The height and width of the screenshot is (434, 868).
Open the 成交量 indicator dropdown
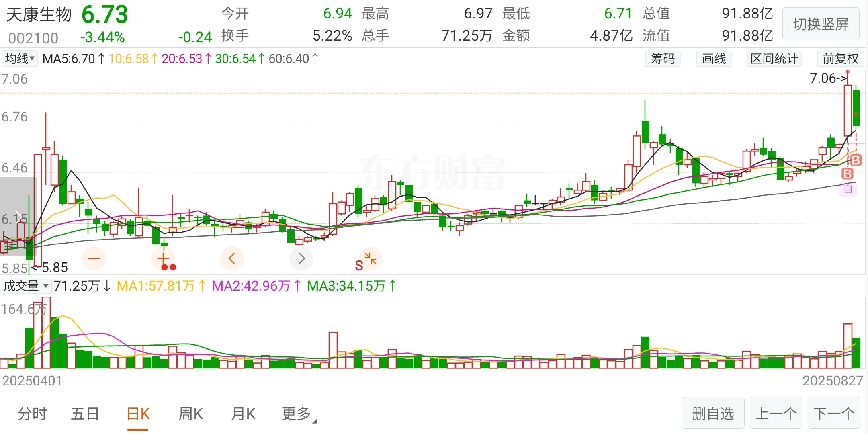(26, 286)
